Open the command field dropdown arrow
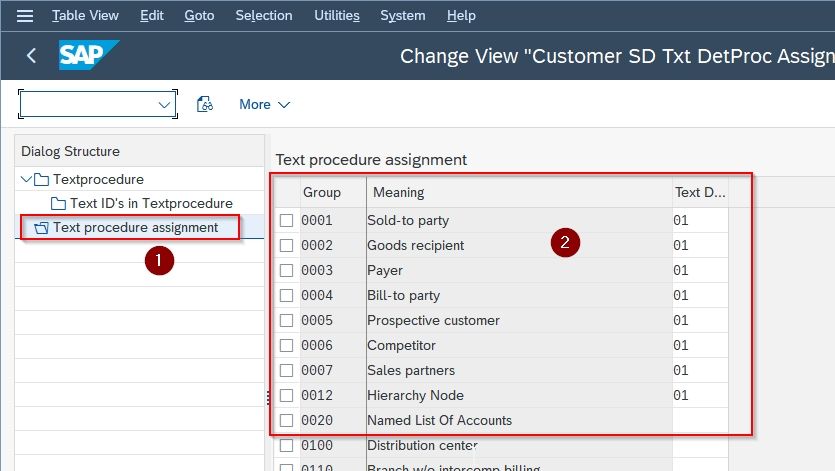Image resolution: width=835 pixels, height=471 pixels. coord(164,104)
